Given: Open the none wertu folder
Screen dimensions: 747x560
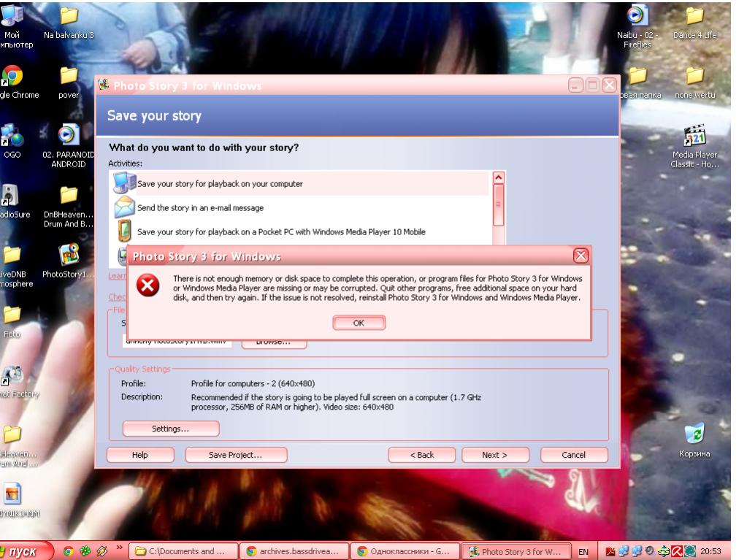Looking at the screenshot, I should coord(694,82).
